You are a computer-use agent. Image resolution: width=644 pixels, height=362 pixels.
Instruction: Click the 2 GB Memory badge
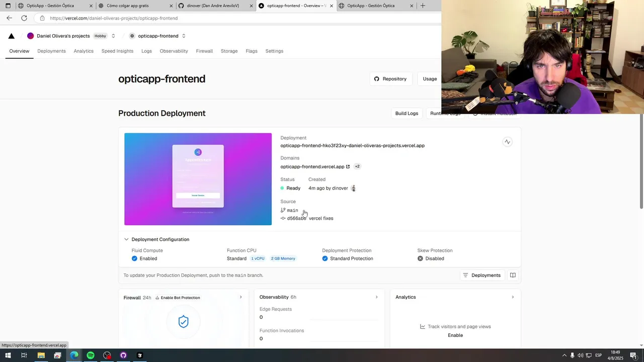coord(283,258)
